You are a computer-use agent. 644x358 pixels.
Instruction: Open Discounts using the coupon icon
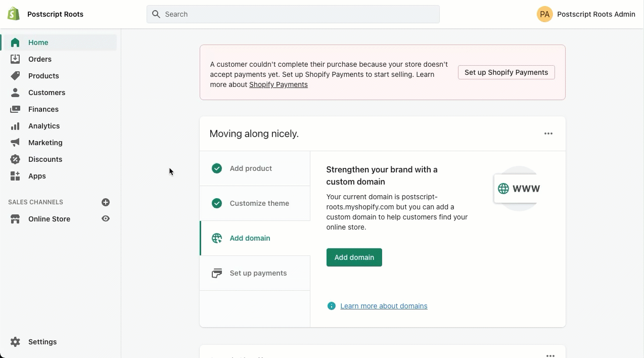[x=15, y=159]
